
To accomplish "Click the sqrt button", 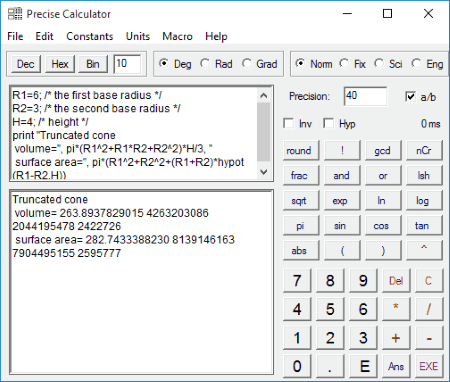I will [x=301, y=201].
